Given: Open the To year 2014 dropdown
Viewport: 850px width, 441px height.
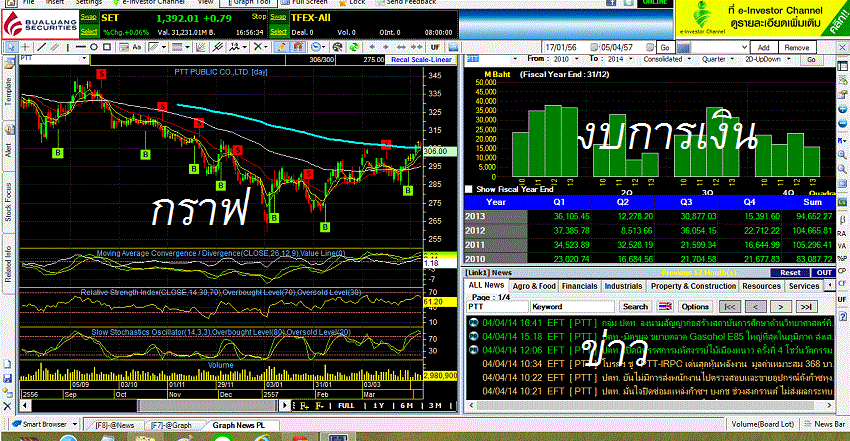Looking at the screenshot, I should click(630, 59).
